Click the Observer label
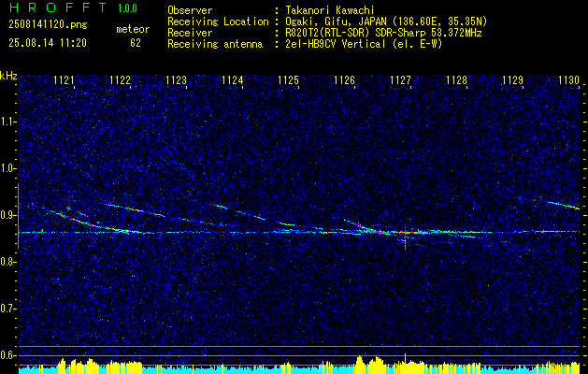 pyautogui.click(x=190, y=10)
